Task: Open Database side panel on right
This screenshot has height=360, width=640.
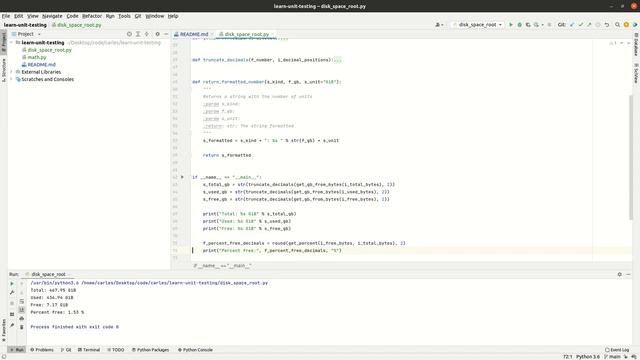Action: (636, 44)
